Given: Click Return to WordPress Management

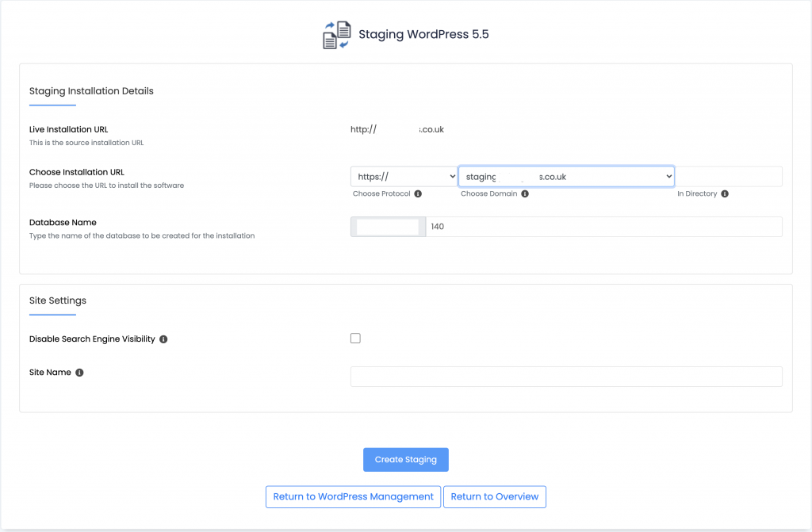Looking at the screenshot, I should click(x=353, y=496).
